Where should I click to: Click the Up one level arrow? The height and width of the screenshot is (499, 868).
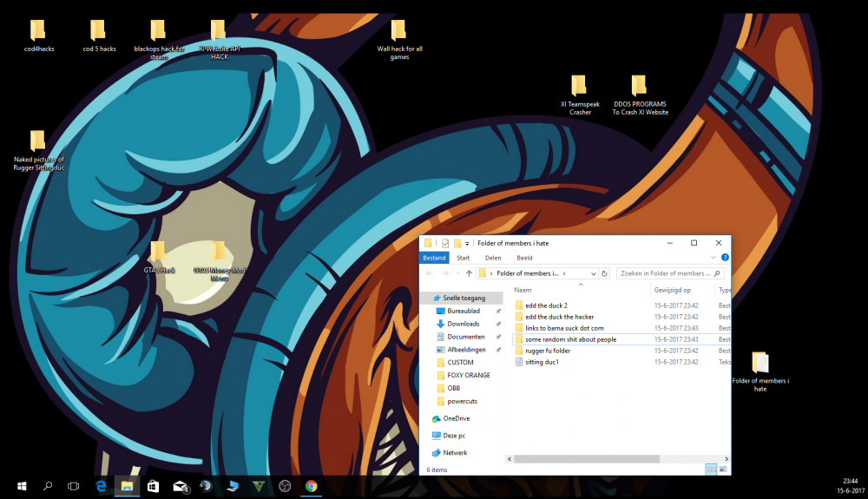469,272
